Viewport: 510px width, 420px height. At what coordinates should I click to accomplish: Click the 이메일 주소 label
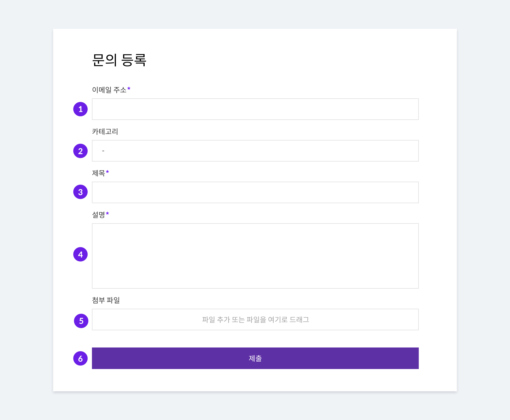(x=109, y=90)
